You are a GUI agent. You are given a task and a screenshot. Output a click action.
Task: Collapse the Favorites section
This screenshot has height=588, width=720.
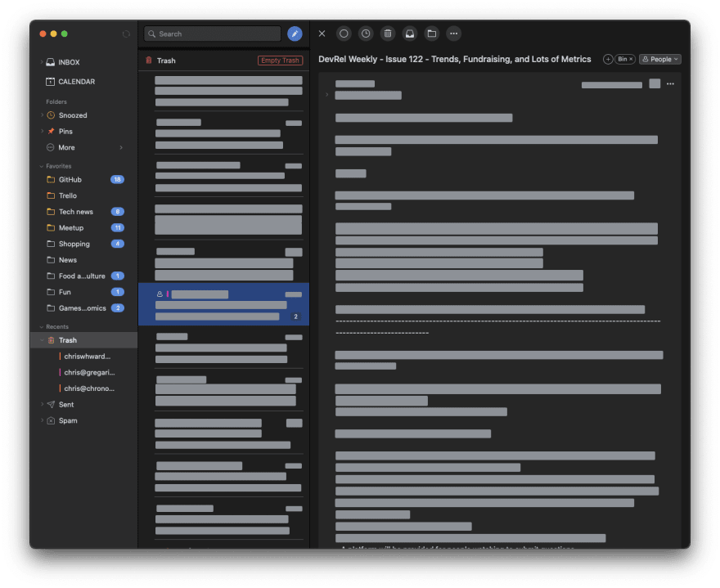[42, 166]
